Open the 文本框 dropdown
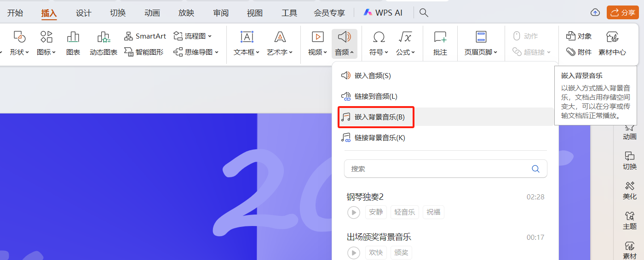 [x=247, y=52]
